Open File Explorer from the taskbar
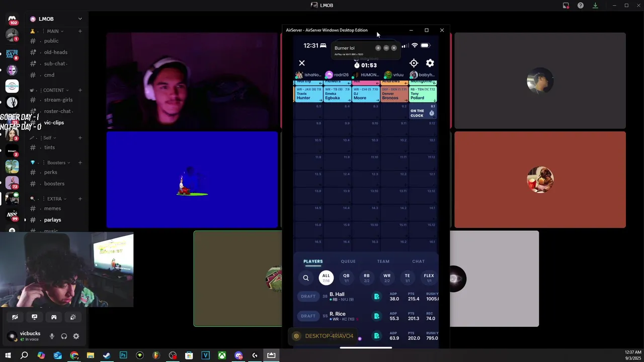This screenshot has width=644, height=362. (91, 355)
